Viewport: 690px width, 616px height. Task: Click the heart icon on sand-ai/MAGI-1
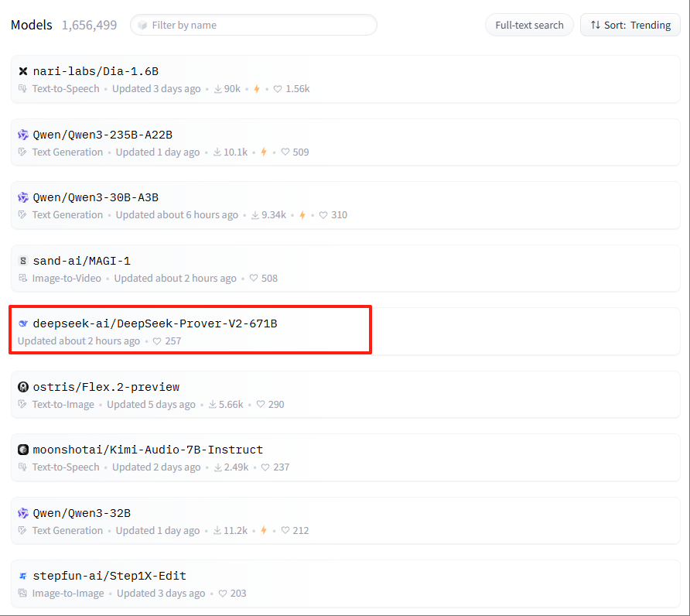tap(254, 279)
